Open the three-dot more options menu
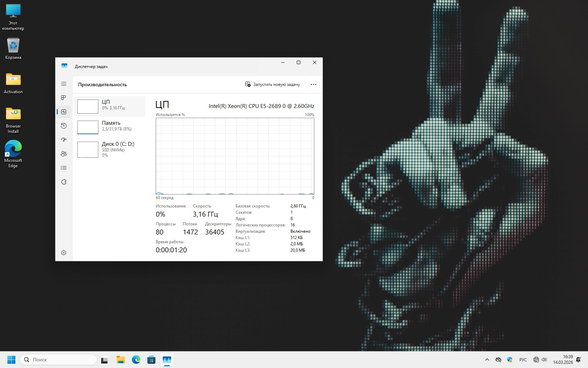Image resolution: width=588 pixels, height=368 pixels. pyautogui.click(x=314, y=84)
